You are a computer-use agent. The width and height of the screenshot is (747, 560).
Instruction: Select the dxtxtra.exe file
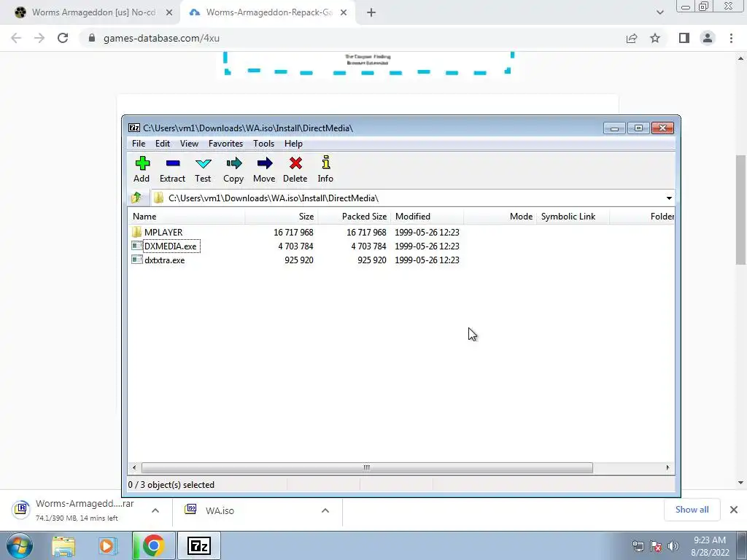tap(164, 260)
